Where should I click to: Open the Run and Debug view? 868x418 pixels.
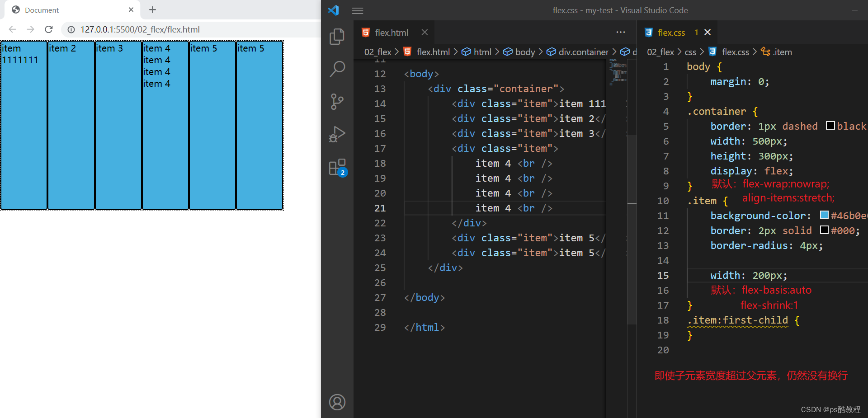(337, 134)
